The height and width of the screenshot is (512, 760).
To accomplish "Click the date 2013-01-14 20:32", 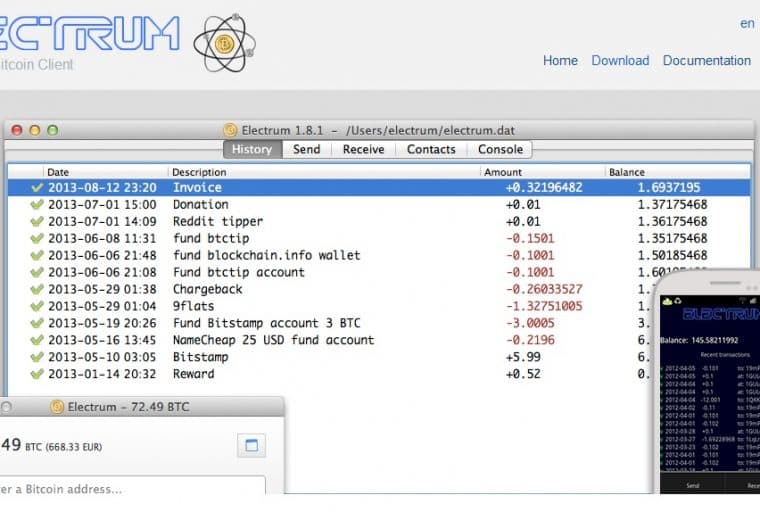I will pos(102,374).
